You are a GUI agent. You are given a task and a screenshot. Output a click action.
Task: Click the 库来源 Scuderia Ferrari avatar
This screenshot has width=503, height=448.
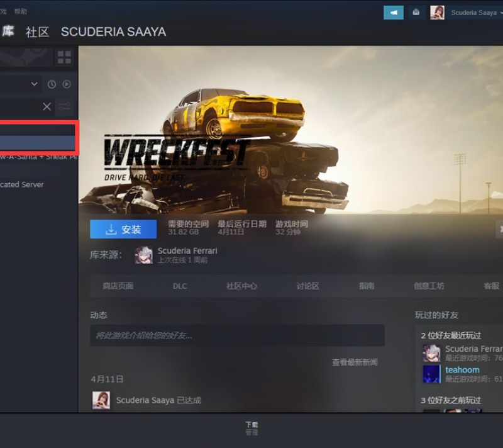(144, 255)
